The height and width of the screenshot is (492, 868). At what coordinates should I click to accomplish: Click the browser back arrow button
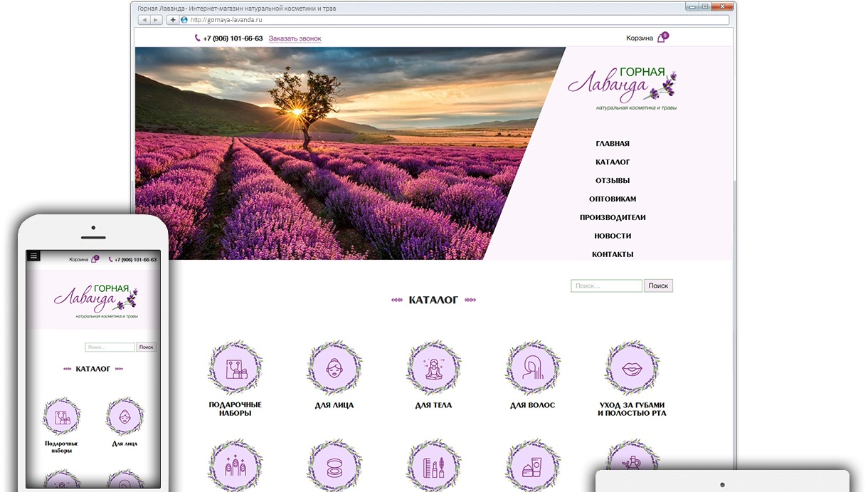click(x=144, y=20)
